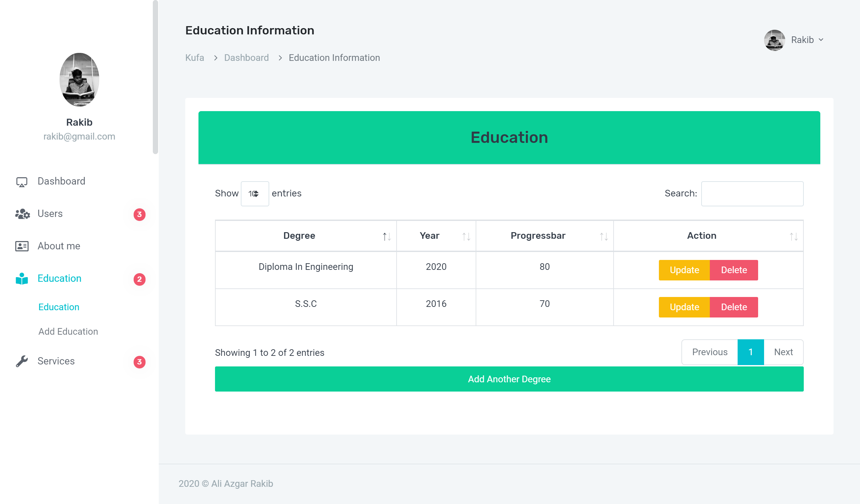Select the Education submenu item
Screen dimensions: 860x504
coord(59,307)
